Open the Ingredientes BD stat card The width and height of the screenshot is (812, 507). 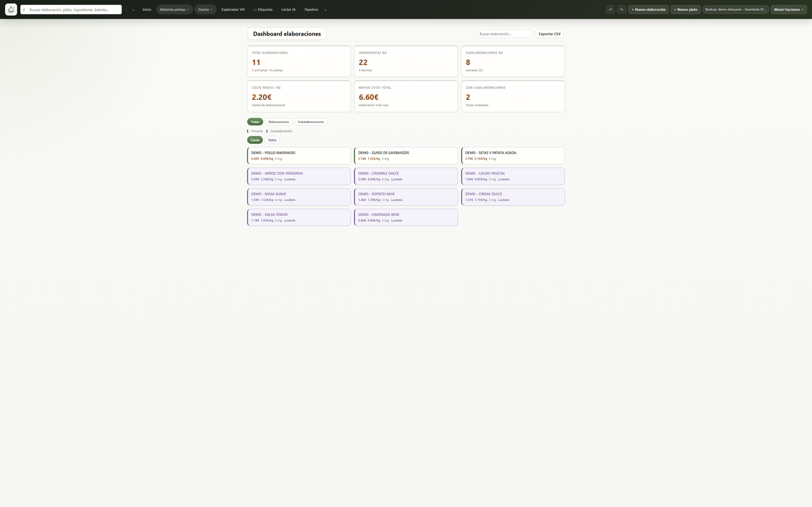[406, 61]
